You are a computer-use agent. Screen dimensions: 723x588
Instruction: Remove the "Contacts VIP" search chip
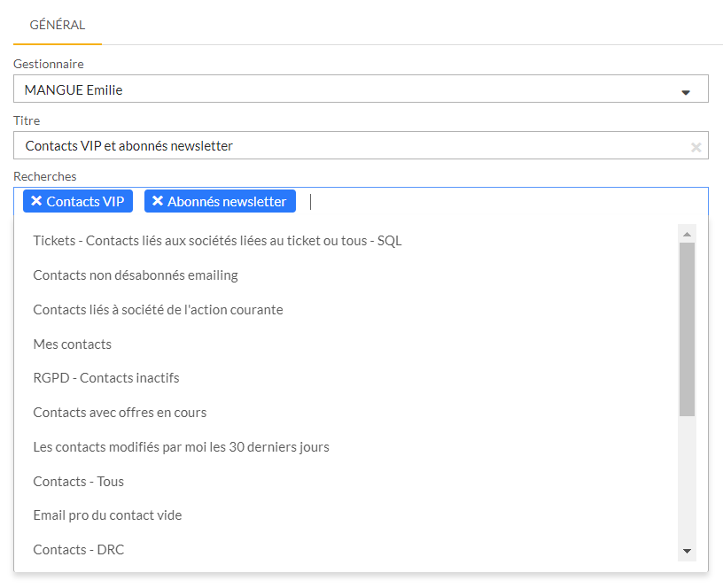(x=35, y=201)
